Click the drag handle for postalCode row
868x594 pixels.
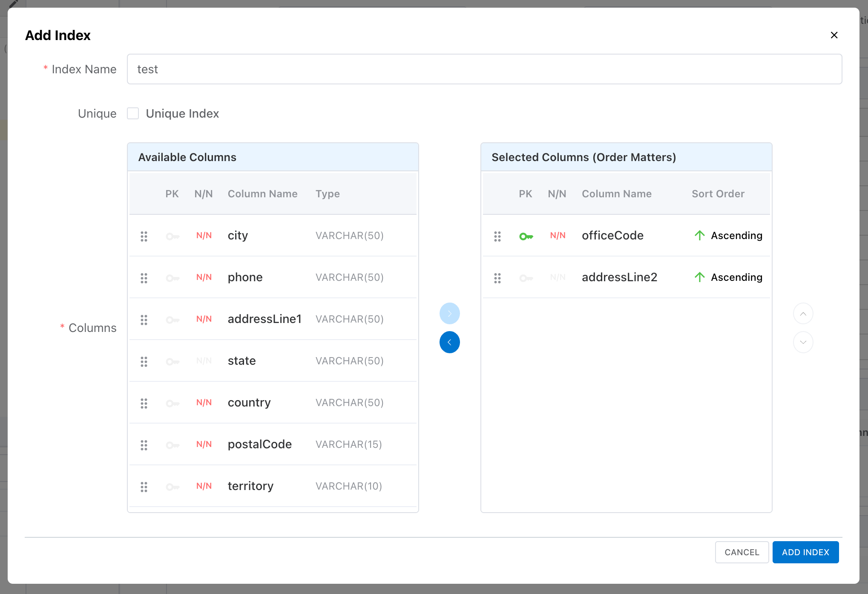144,445
